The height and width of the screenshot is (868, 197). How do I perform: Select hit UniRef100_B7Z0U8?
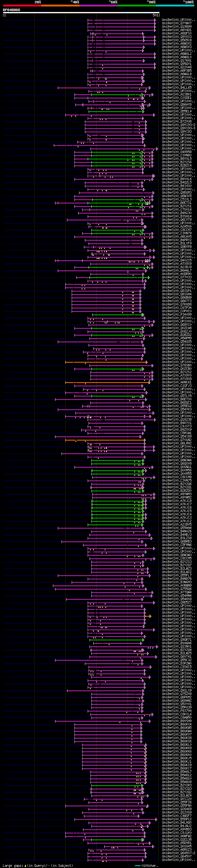(x=177, y=122)
